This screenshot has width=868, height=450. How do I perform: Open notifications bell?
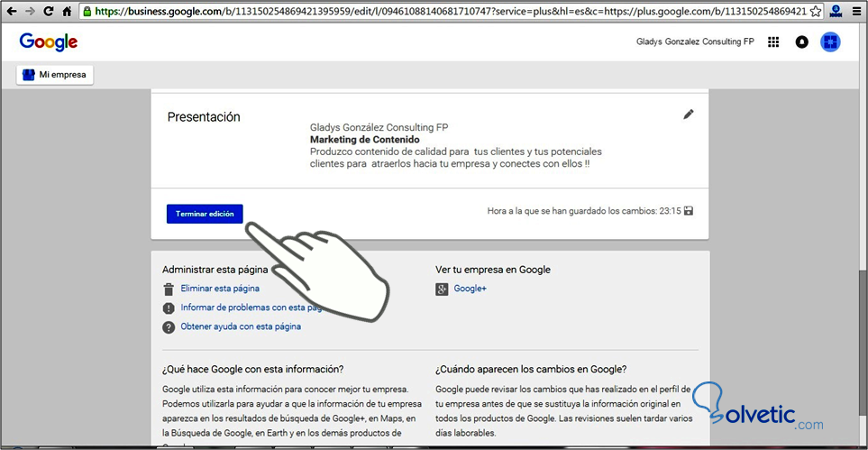click(x=801, y=42)
